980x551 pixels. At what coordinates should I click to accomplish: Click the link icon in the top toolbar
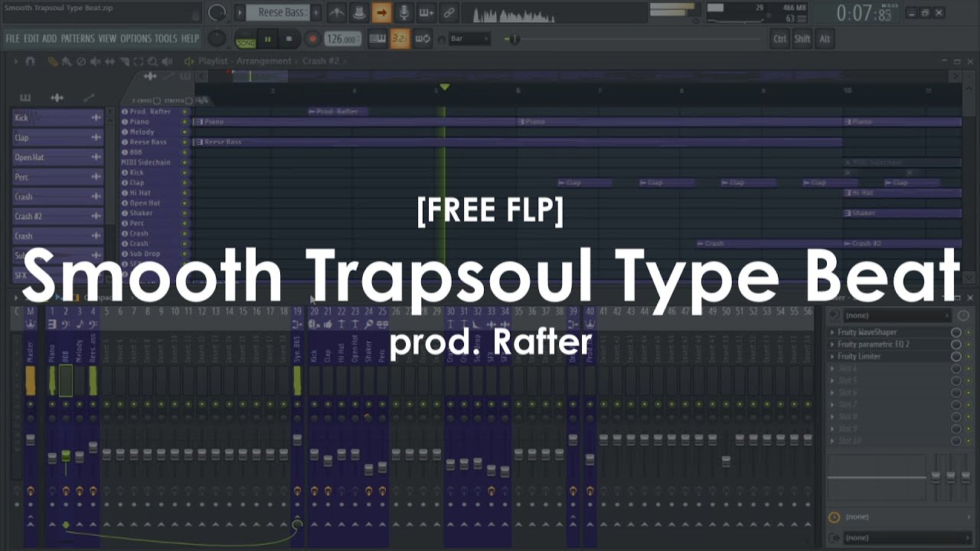tap(449, 12)
